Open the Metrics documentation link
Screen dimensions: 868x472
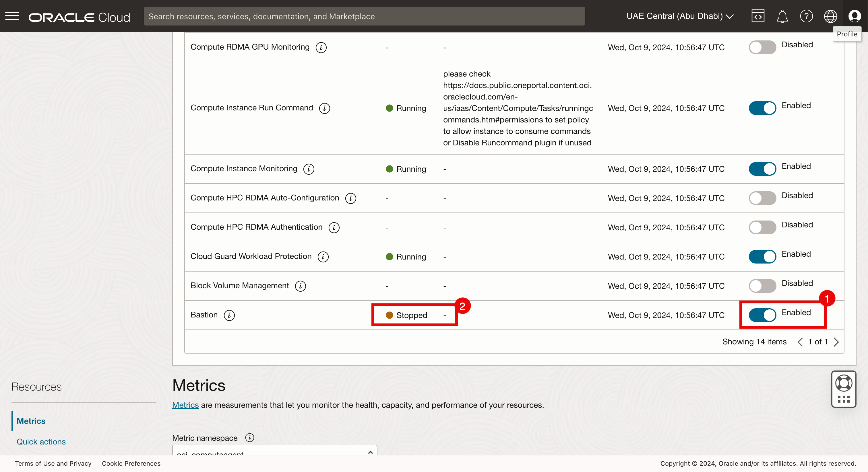pyautogui.click(x=185, y=405)
